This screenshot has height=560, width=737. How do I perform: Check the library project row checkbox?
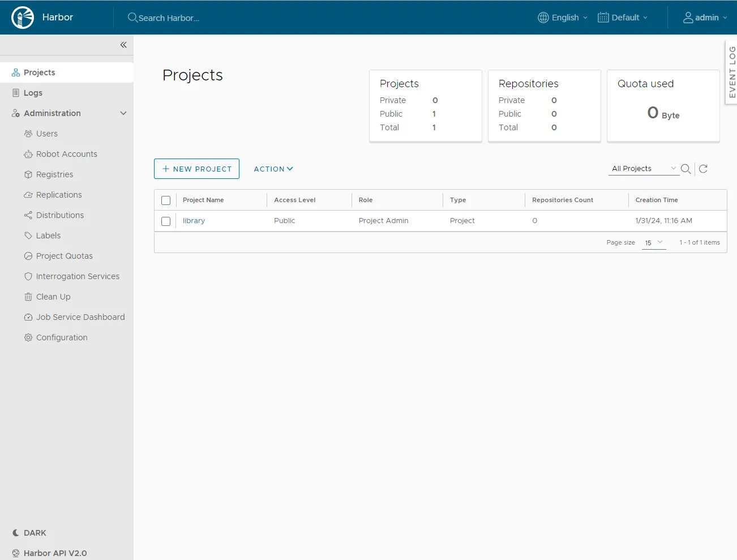tap(166, 221)
